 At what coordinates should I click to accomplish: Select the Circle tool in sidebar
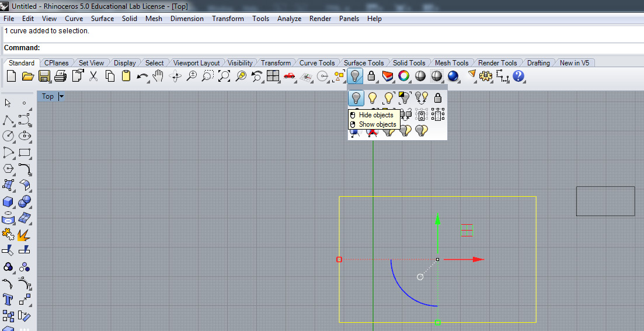pyautogui.click(x=8, y=136)
